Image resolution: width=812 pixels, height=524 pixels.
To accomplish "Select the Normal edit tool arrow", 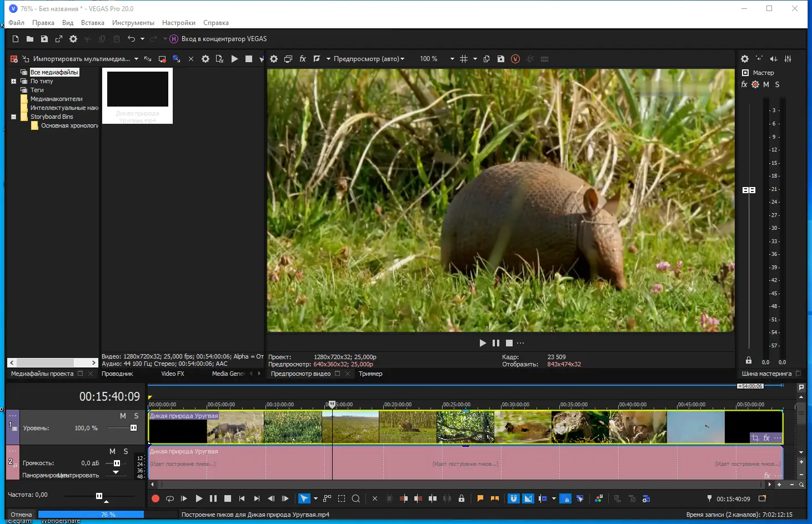I will click(304, 498).
